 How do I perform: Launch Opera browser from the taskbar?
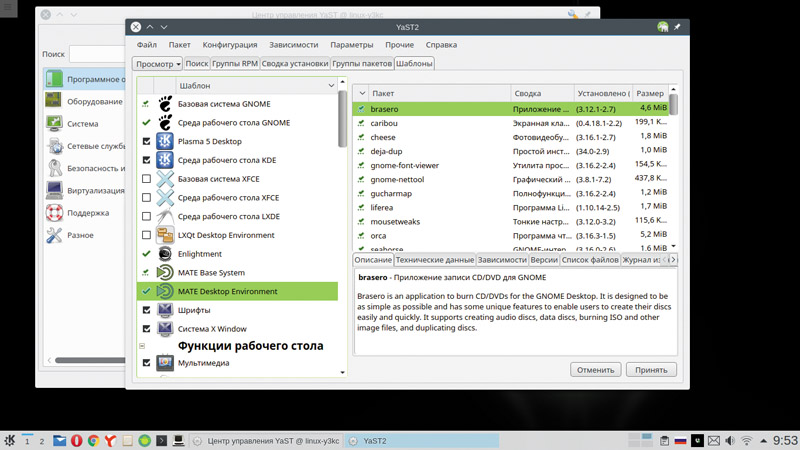77,440
